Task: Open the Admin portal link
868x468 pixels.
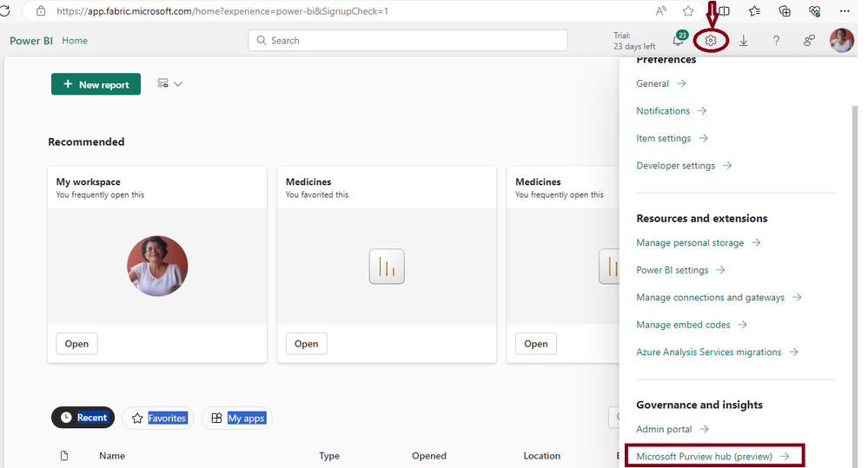Action: (673, 429)
